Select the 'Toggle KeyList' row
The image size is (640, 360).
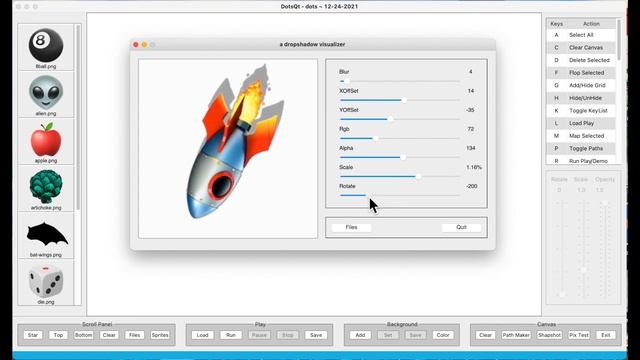[581, 111]
